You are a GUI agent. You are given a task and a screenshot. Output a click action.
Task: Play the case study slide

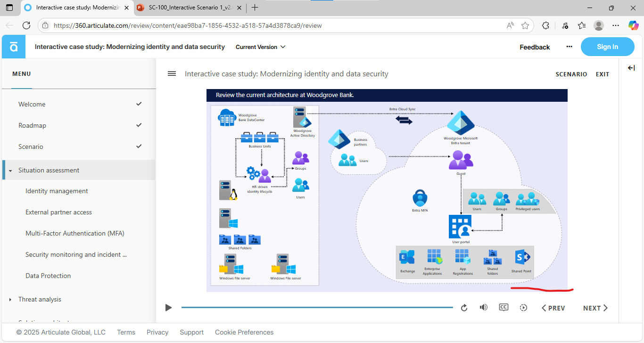(x=168, y=308)
